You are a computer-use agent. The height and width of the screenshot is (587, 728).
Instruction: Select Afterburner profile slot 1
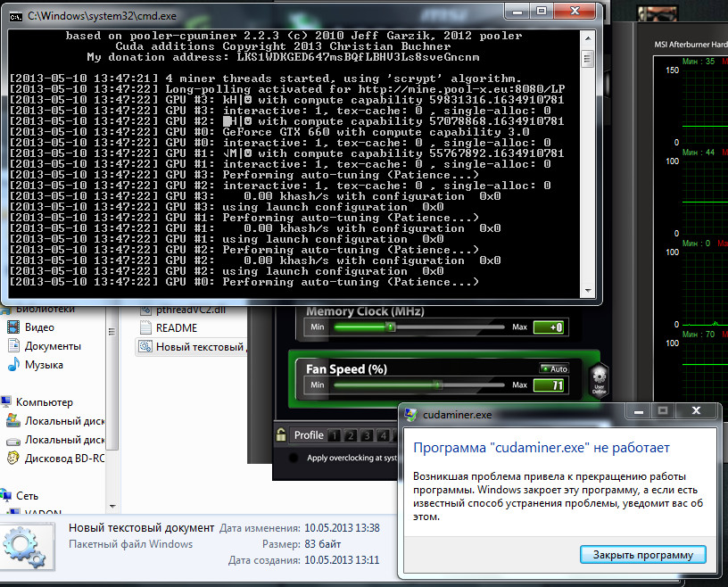[334, 435]
